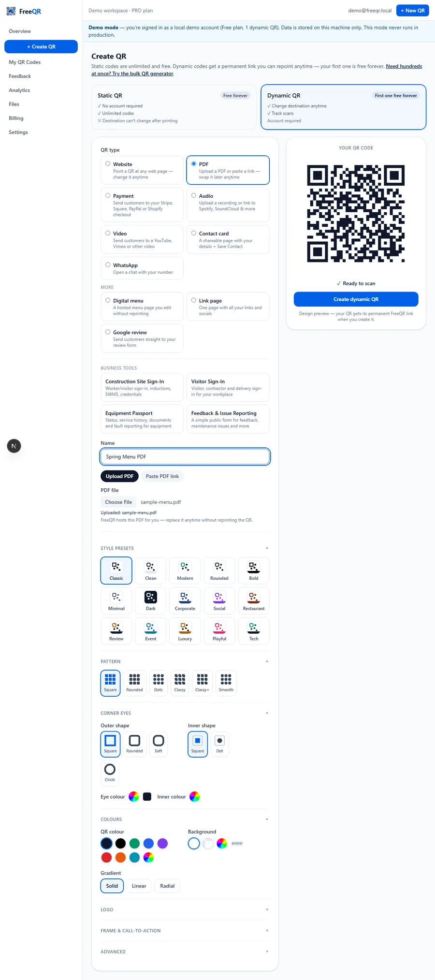The height and width of the screenshot is (980, 435).
Task: Expand the Advanced section
Action: (x=185, y=951)
